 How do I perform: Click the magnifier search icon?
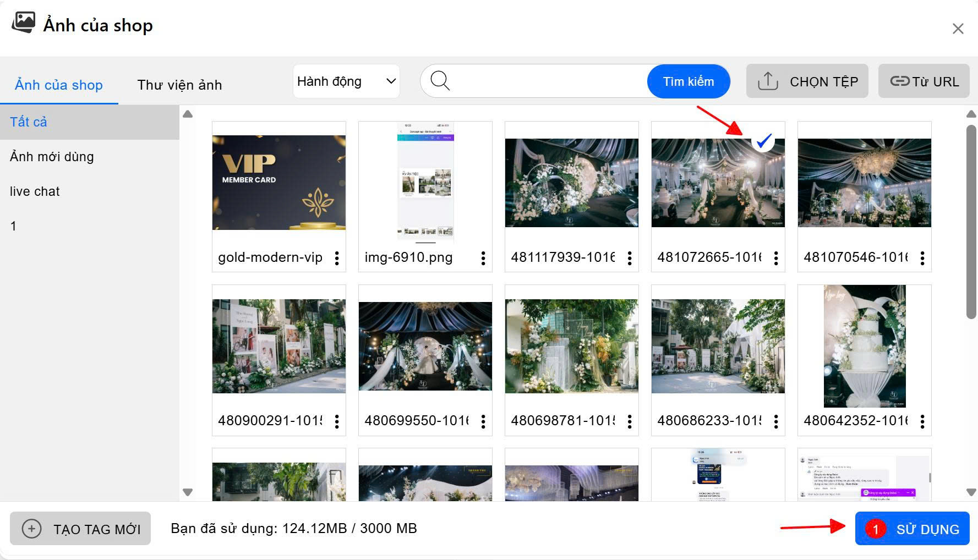click(x=440, y=81)
